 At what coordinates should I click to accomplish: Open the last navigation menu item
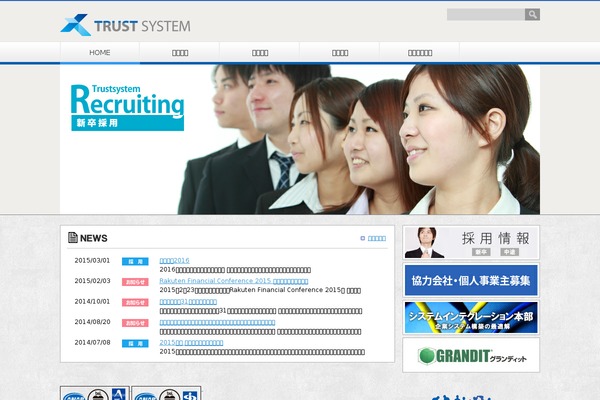(420, 52)
